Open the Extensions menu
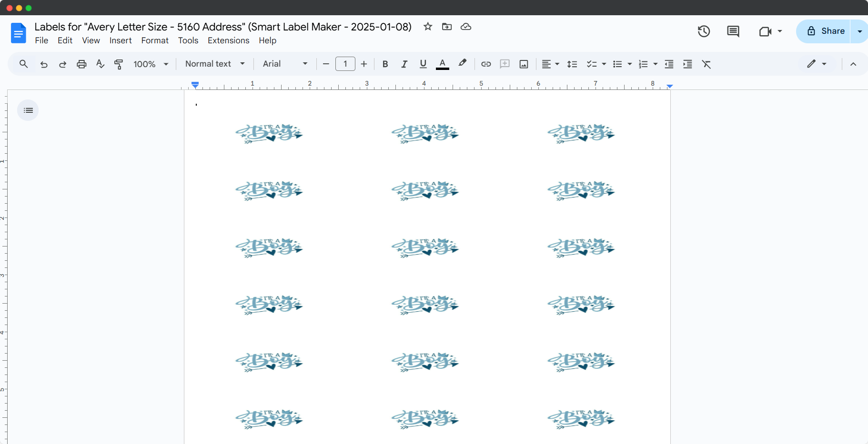The width and height of the screenshot is (868, 444). (228, 40)
